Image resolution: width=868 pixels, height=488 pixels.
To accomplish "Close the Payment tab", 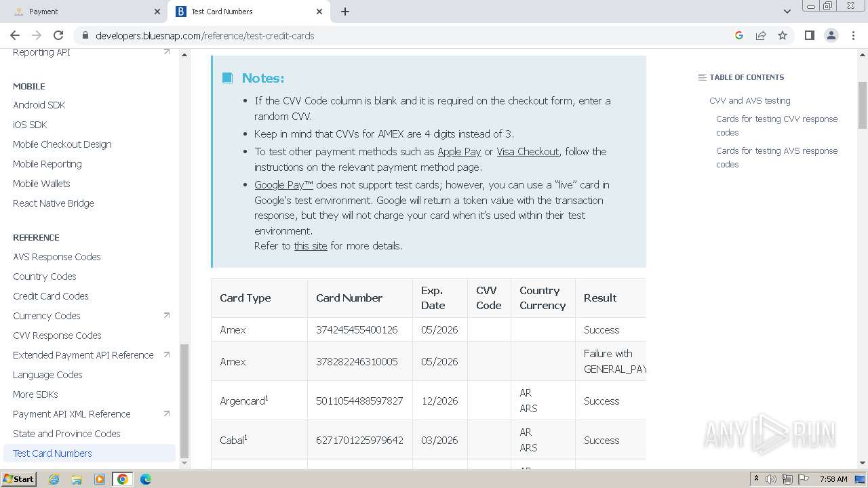I will point(157,12).
